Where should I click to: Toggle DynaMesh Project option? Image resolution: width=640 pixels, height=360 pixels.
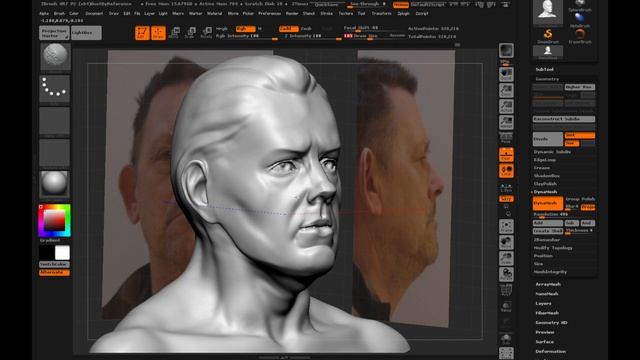pyautogui.click(x=588, y=207)
